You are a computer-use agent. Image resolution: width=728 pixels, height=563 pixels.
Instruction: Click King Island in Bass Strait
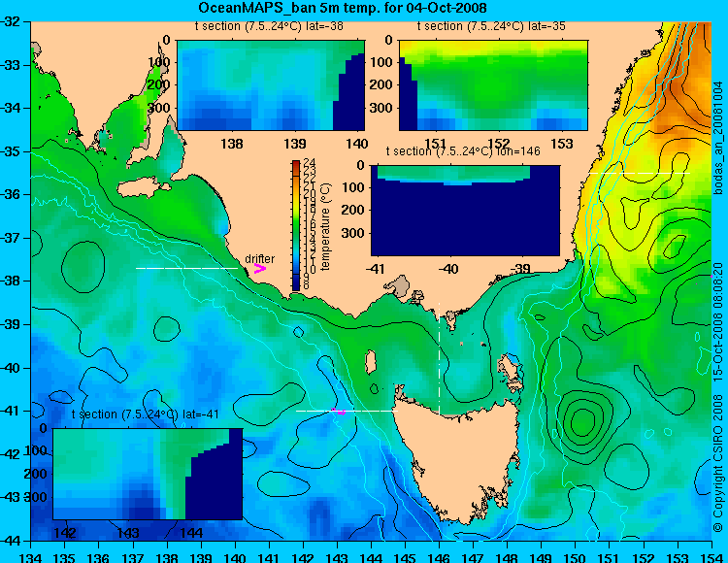point(370,362)
